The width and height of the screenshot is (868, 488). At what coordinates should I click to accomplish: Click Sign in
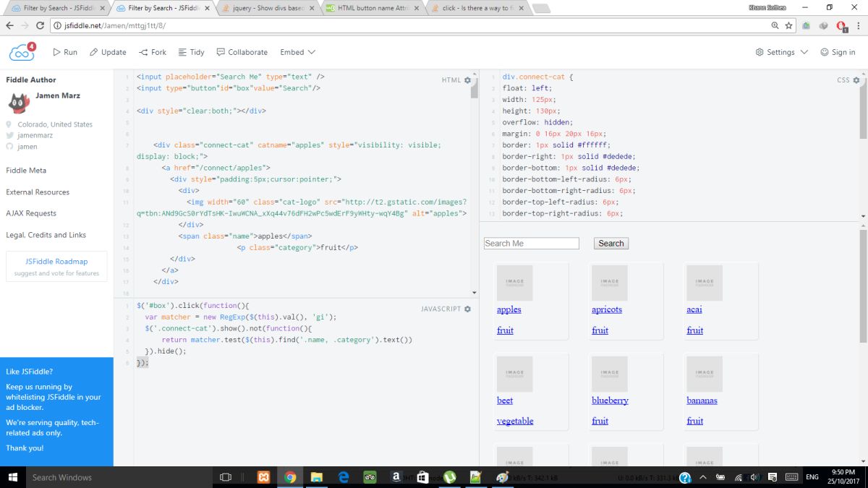click(x=838, y=52)
